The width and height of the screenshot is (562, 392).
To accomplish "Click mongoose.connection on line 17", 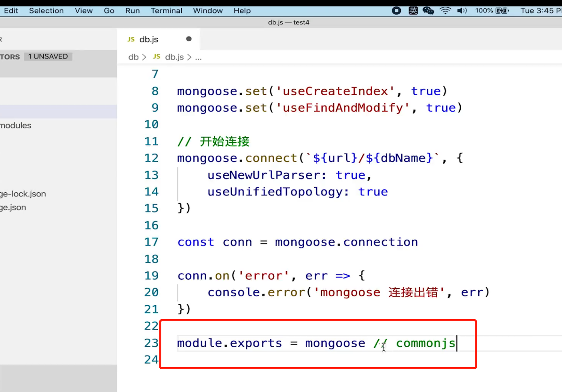I will (x=346, y=242).
